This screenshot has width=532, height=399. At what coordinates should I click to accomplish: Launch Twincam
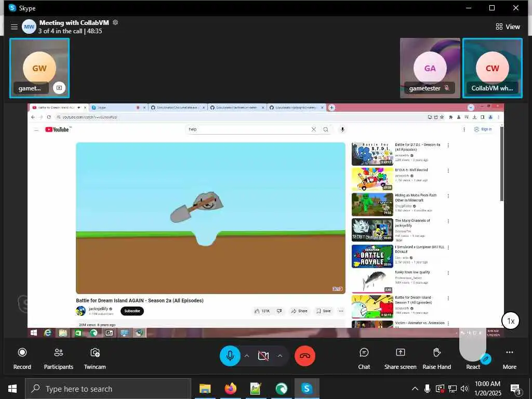coord(95,358)
